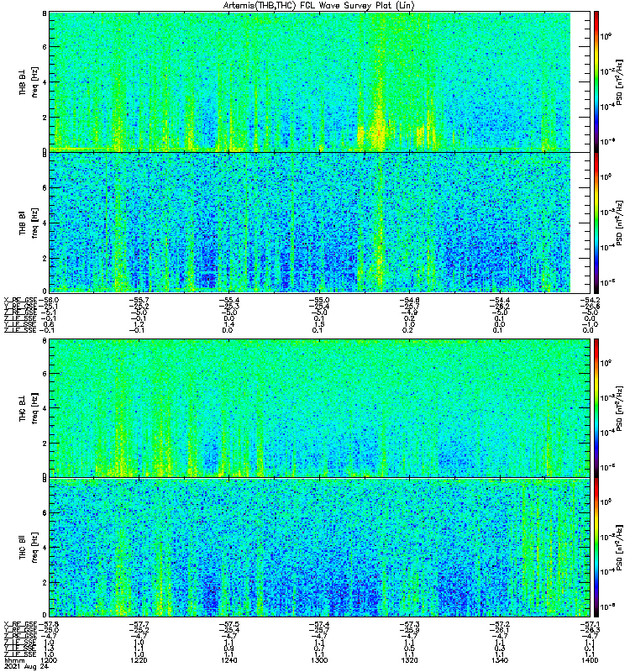Click the THC Y_RE_GSE value '-26.1'

point(499,631)
